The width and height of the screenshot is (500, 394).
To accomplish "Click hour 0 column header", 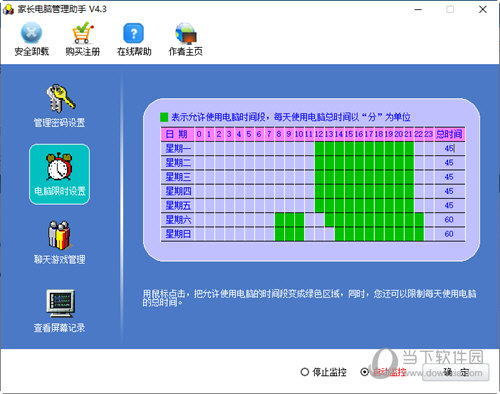I will click(x=199, y=134).
